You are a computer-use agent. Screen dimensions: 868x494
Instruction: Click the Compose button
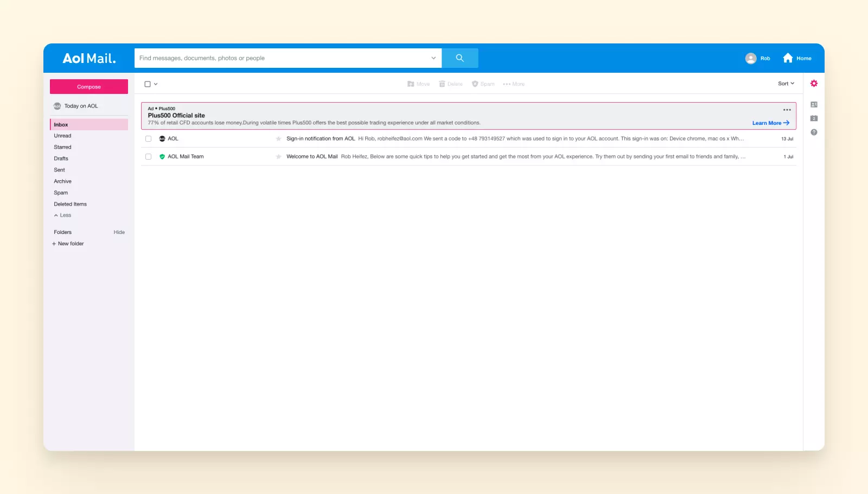89,87
